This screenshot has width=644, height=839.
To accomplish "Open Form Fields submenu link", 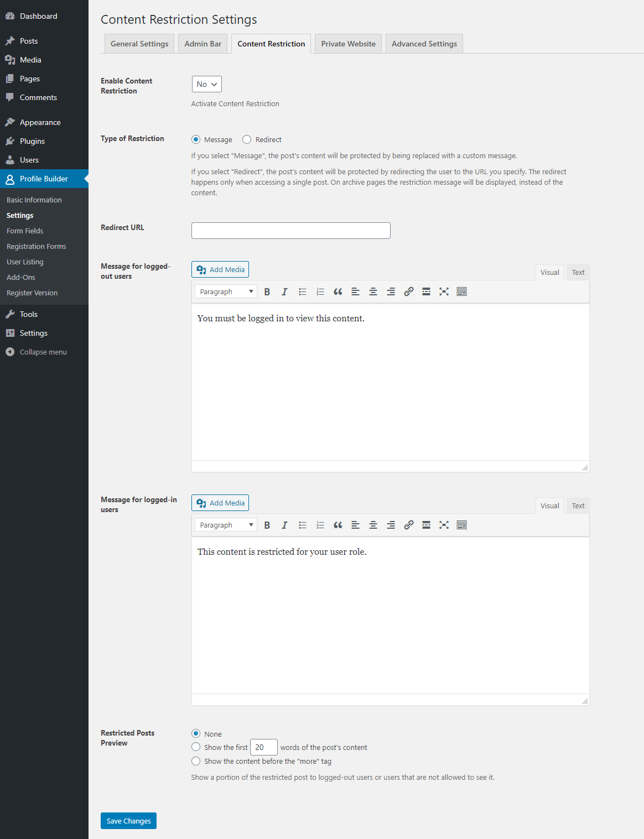I will 25,231.
